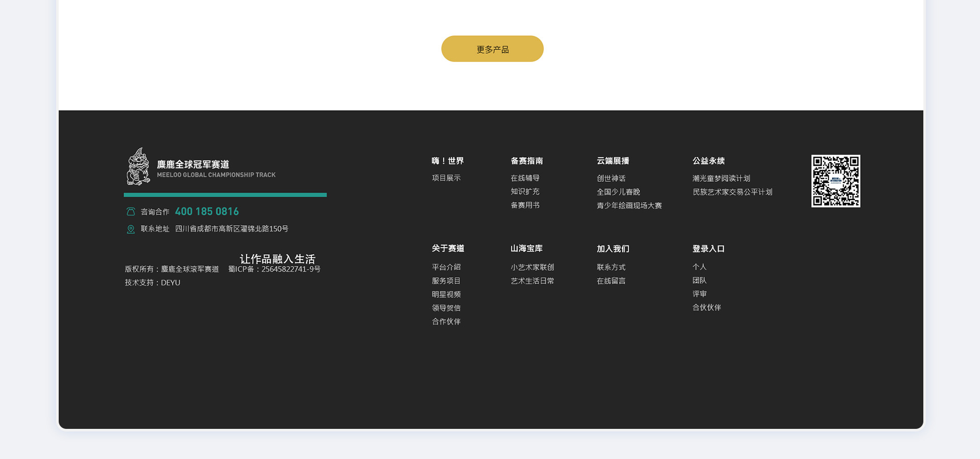The image size is (980, 459).
Task: Select the 创世神话 link
Action: point(611,178)
